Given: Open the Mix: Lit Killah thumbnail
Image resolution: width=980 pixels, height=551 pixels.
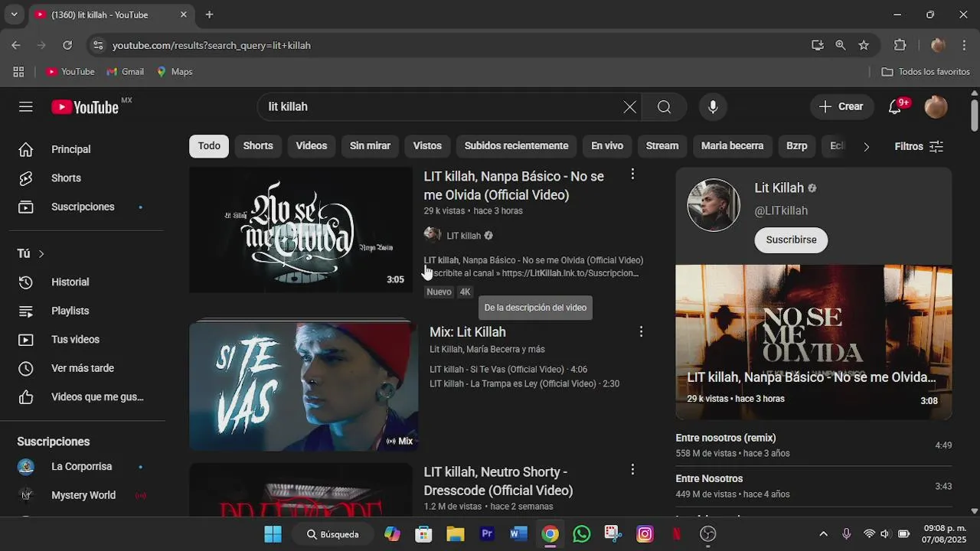Looking at the screenshot, I should coord(304,386).
